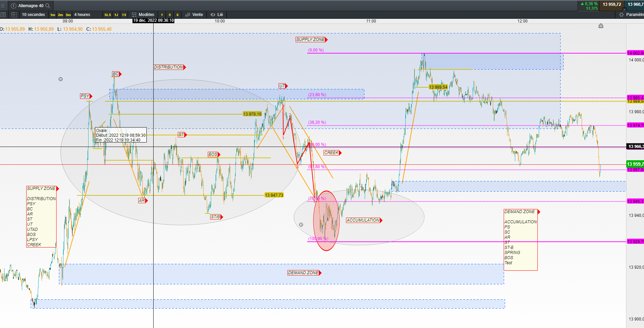The width and height of the screenshot is (644, 328).
Task: Select the SUPPLY ZONE label at chart top
Action: click(x=312, y=40)
